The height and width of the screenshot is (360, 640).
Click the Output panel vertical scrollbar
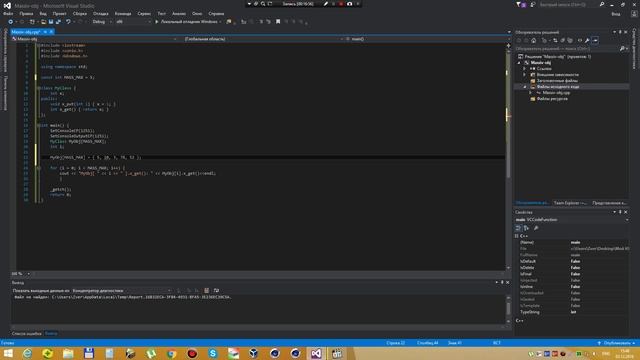point(508,309)
